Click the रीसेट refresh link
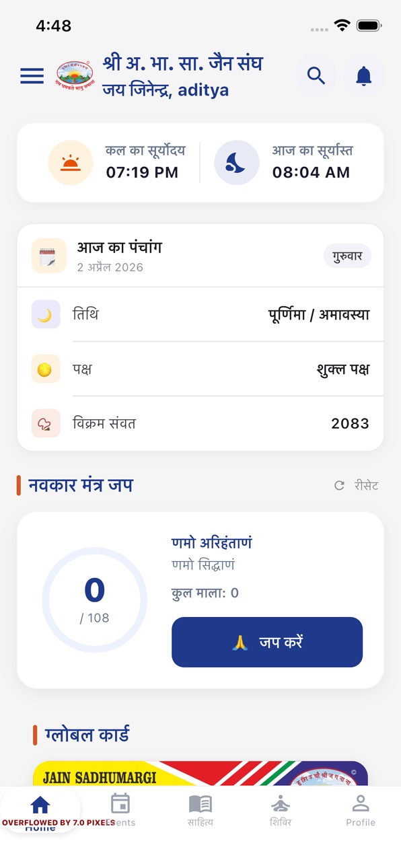The height and width of the screenshot is (868, 401). click(x=357, y=485)
